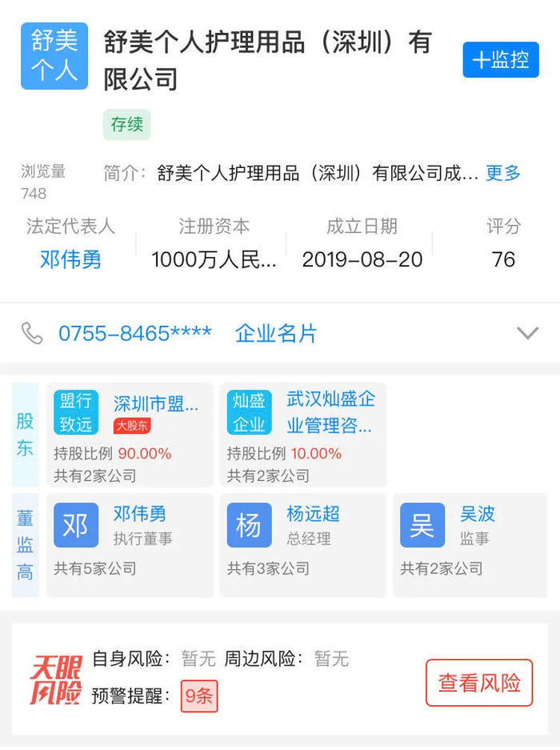
Task: Tap the 杨 avatar icon
Action: [249, 525]
